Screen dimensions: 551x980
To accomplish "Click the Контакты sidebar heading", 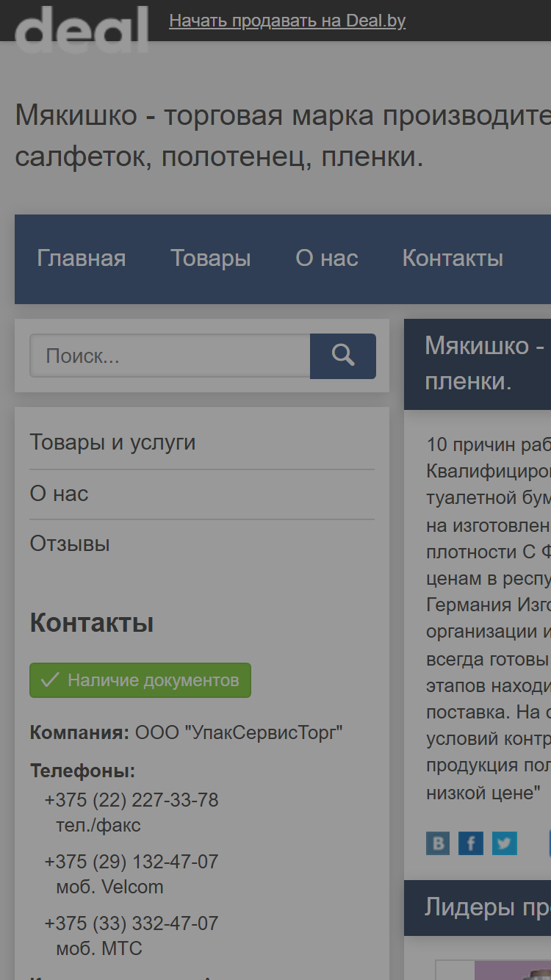I will [x=92, y=623].
